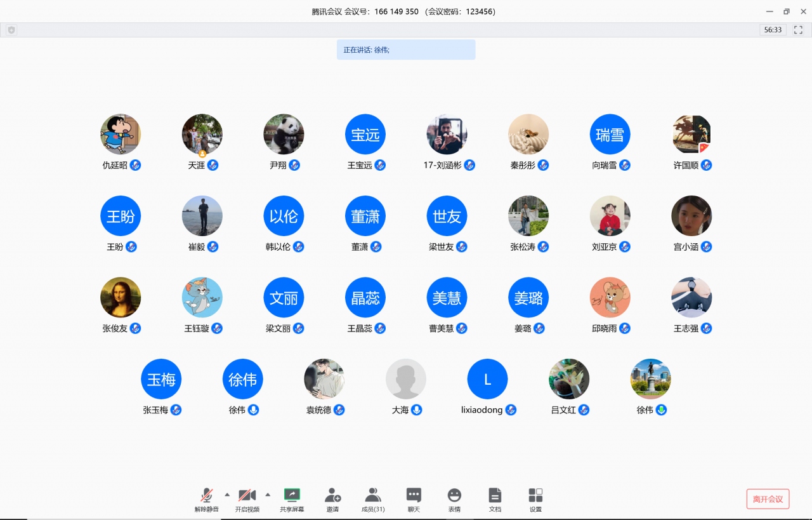The height and width of the screenshot is (520, 812).
Task: Open the documents icon
Action: point(495,495)
